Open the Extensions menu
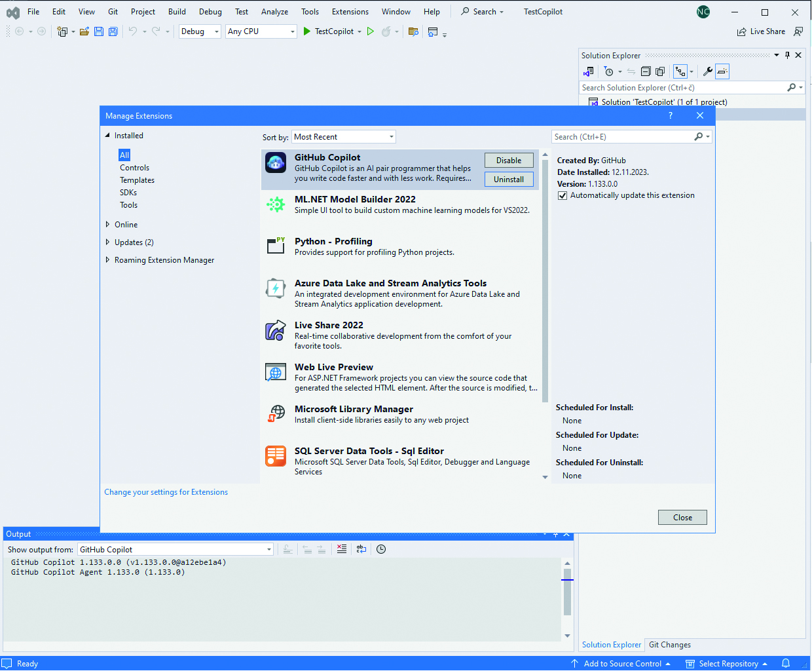812x671 pixels. coord(350,12)
